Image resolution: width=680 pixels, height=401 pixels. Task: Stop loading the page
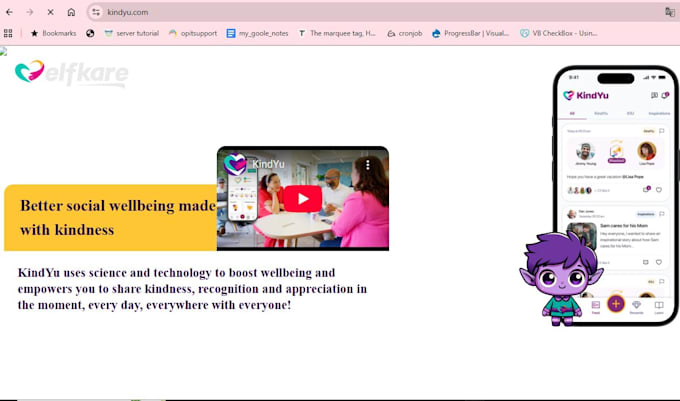pos(50,12)
